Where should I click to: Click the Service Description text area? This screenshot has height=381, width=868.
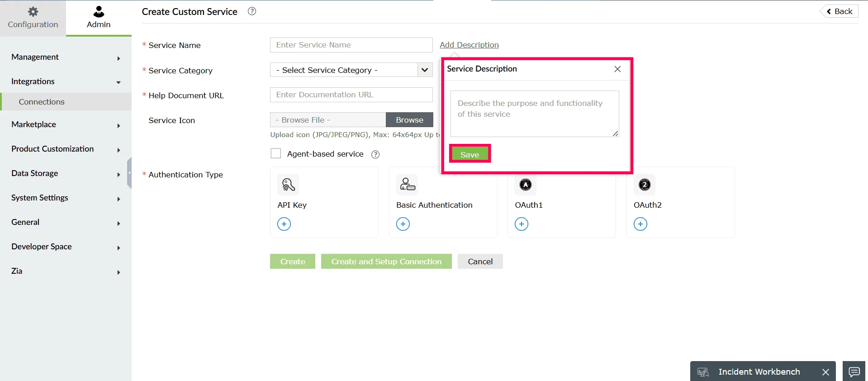click(x=535, y=114)
